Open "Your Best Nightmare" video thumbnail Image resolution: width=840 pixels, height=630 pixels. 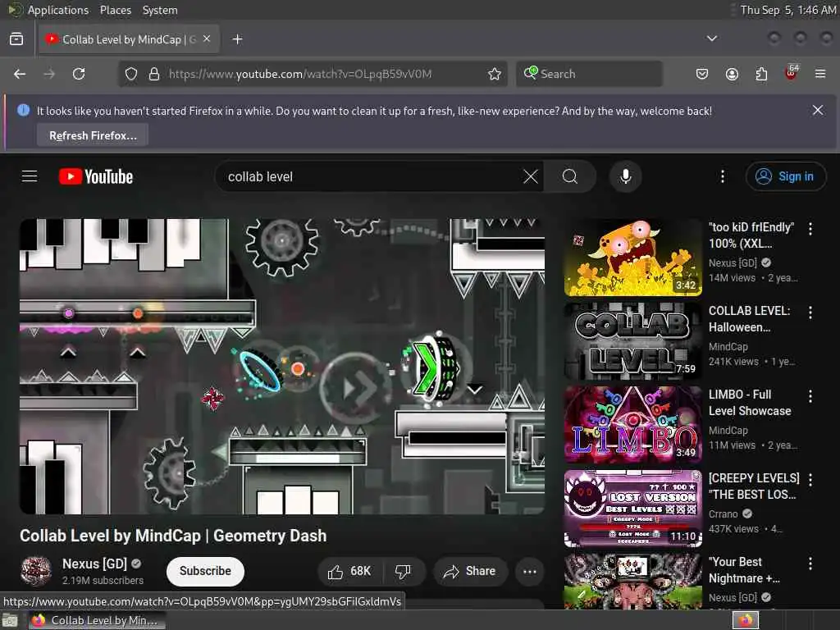633,582
